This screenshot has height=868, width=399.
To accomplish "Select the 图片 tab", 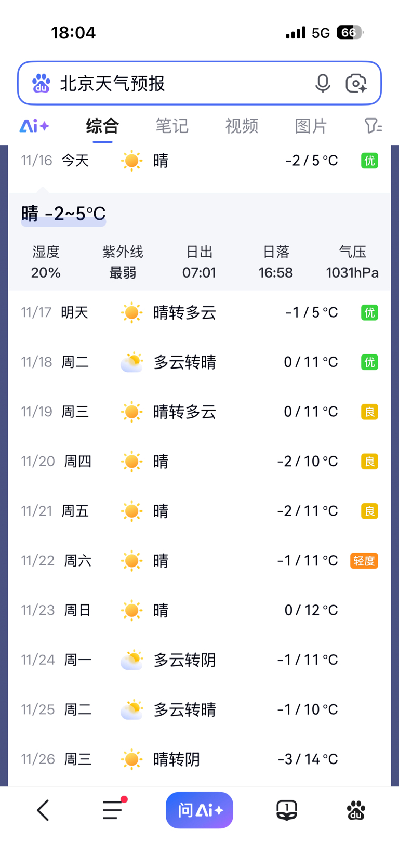I will (x=311, y=126).
